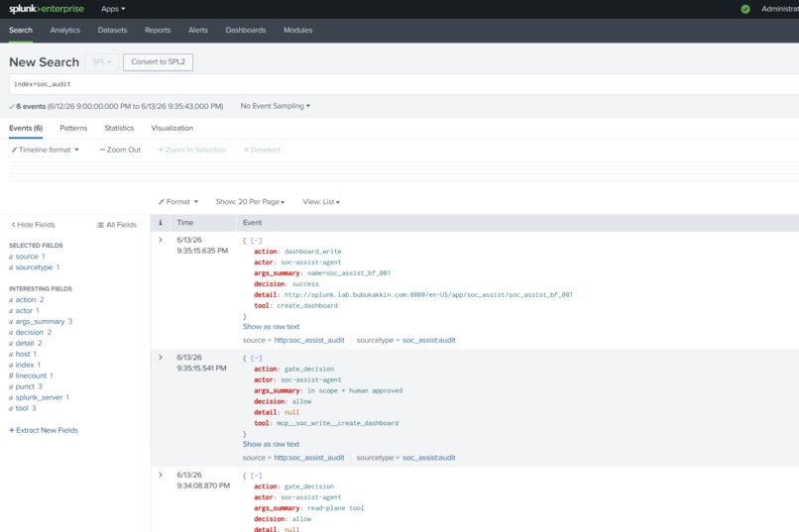This screenshot has height=532, width=799.
Task: Open the host interesting field
Action: pos(23,354)
